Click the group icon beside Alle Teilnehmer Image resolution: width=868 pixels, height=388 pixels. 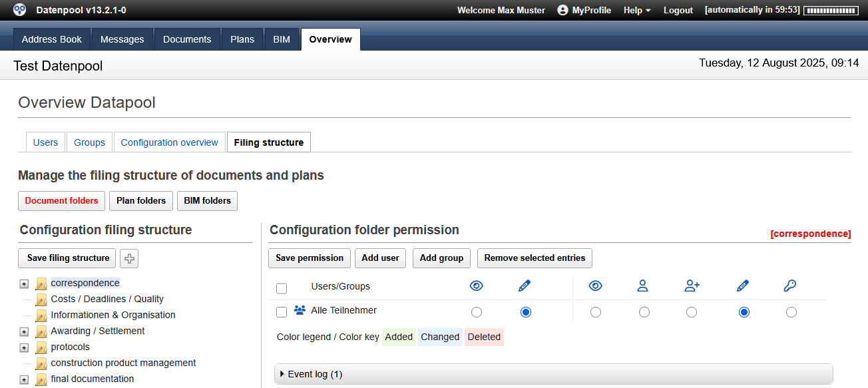click(x=300, y=310)
